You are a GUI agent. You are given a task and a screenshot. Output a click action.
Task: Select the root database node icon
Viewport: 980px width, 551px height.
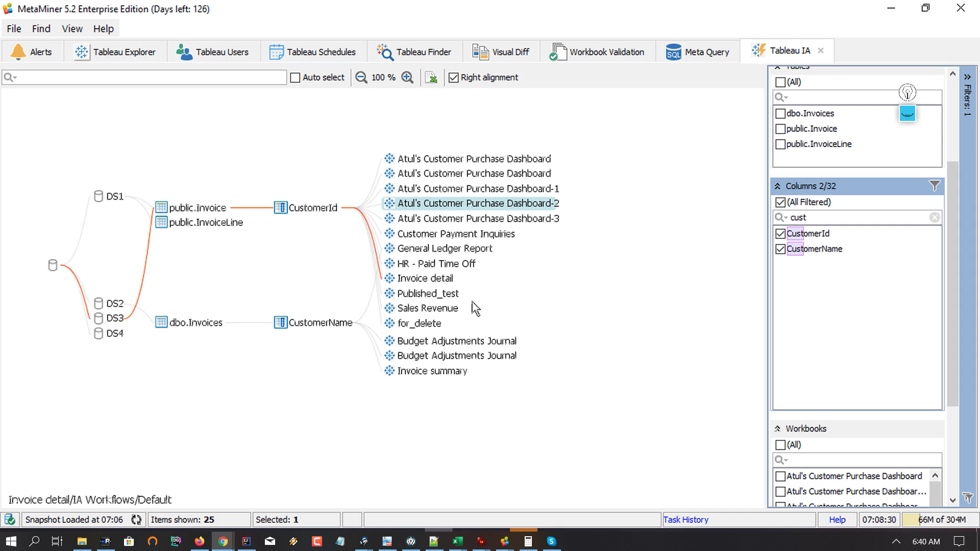coord(53,265)
